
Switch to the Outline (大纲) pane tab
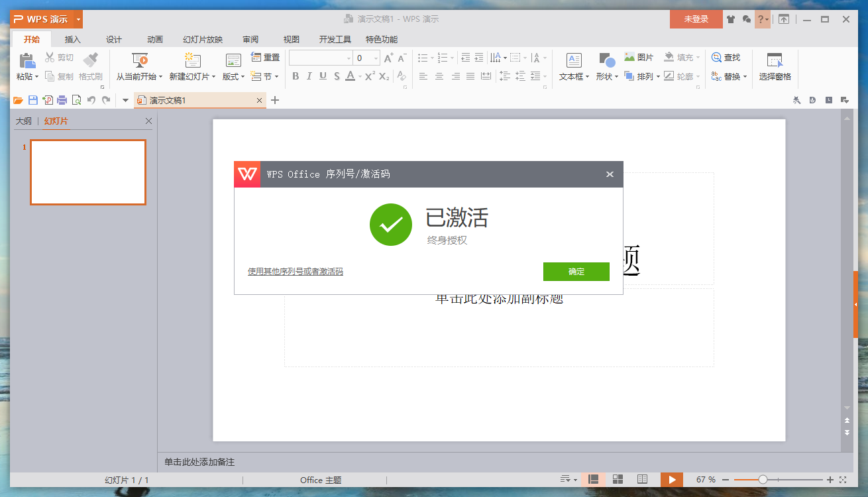pos(24,121)
